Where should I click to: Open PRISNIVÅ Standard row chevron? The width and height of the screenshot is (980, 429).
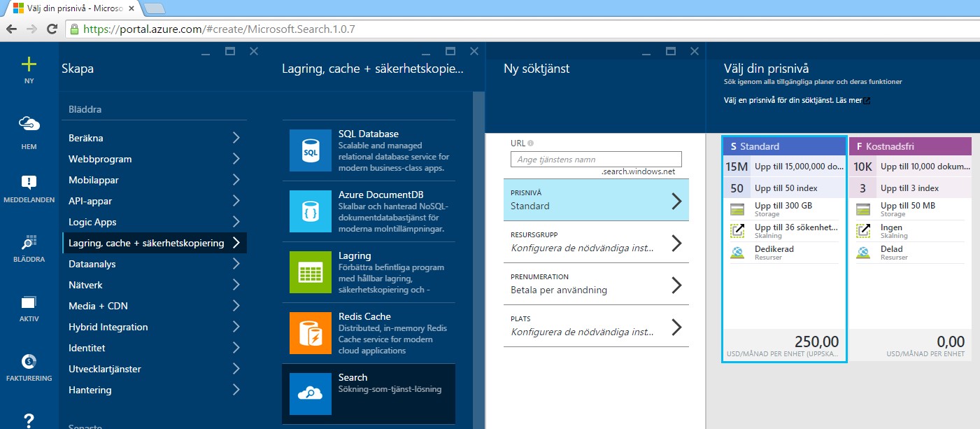[676, 202]
